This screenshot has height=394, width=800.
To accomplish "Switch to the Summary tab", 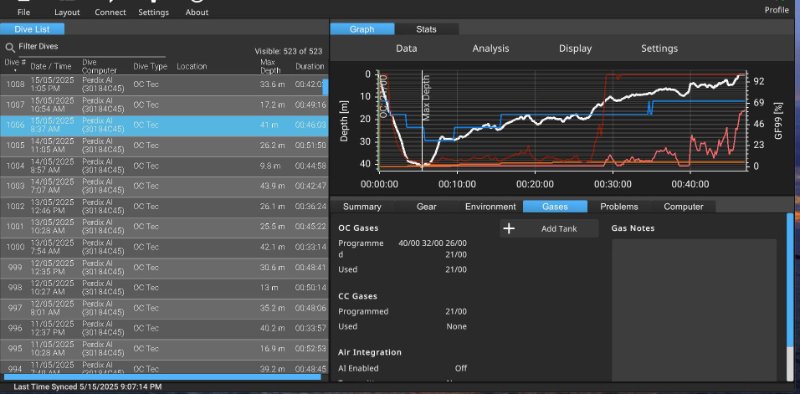I will pyautogui.click(x=362, y=207).
